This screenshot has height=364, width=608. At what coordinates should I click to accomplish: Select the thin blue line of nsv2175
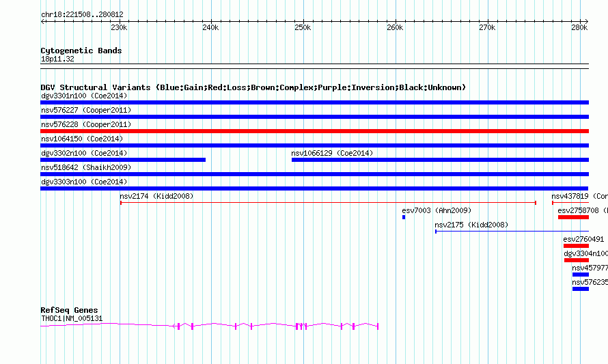click(x=512, y=232)
